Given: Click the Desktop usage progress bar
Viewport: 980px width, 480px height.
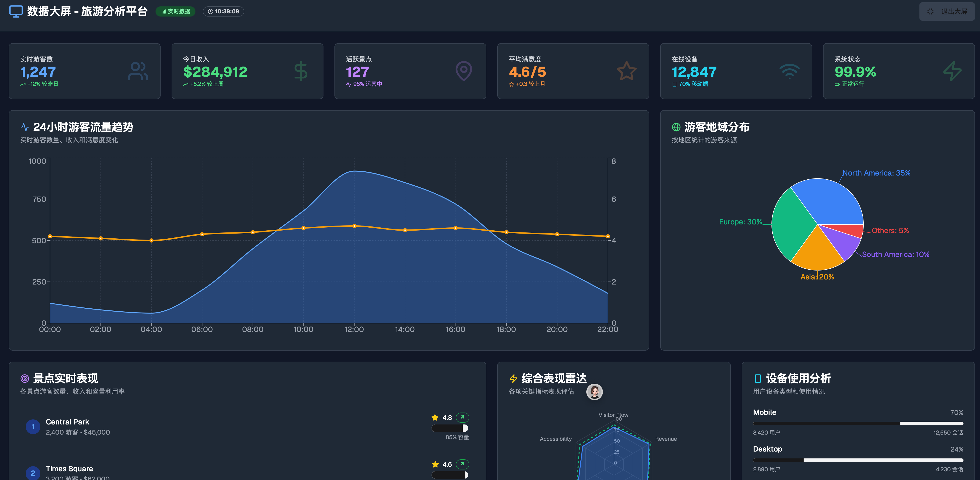Looking at the screenshot, I should 858,460.
